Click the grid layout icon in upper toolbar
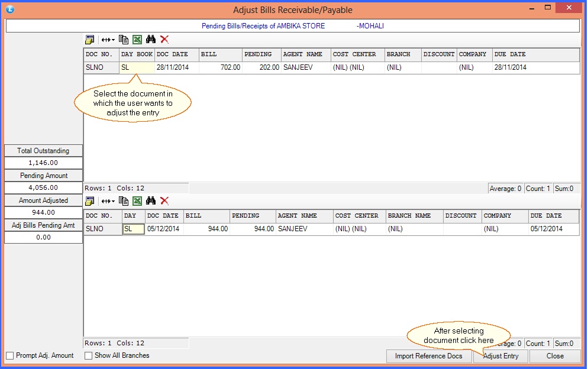Image resolution: width=588 pixels, height=369 pixels. [90, 40]
